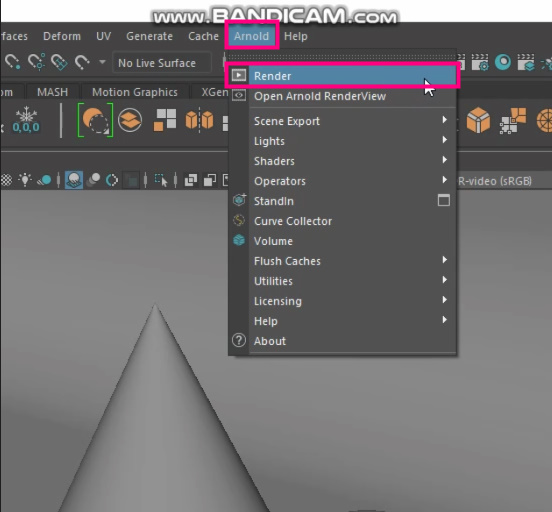
Task: Click the white-square-over-outline viewport icon
Action: point(210,180)
